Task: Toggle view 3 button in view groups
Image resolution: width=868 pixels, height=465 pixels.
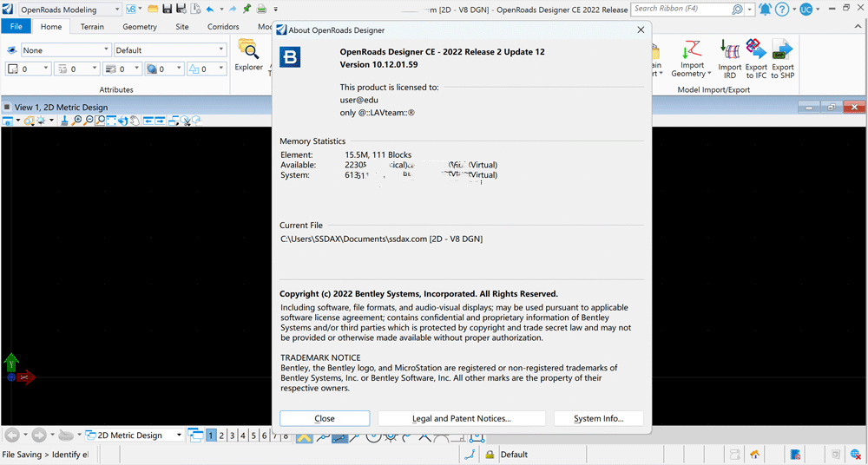Action: pyautogui.click(x=233, y=436)
